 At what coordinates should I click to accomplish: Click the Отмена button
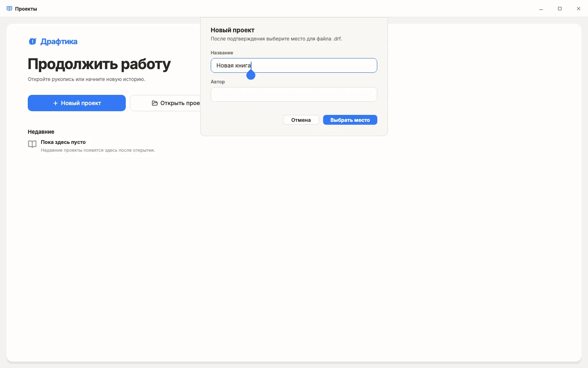point(301,120)
